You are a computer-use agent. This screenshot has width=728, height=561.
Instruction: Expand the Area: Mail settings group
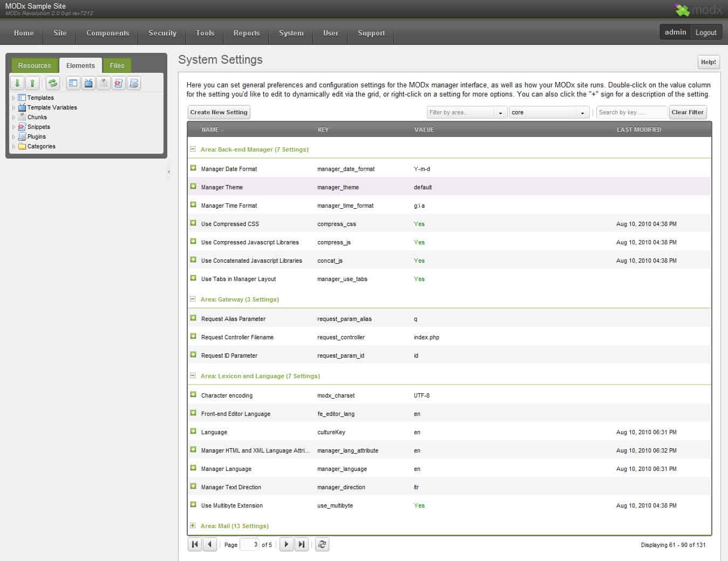[193, 525]
